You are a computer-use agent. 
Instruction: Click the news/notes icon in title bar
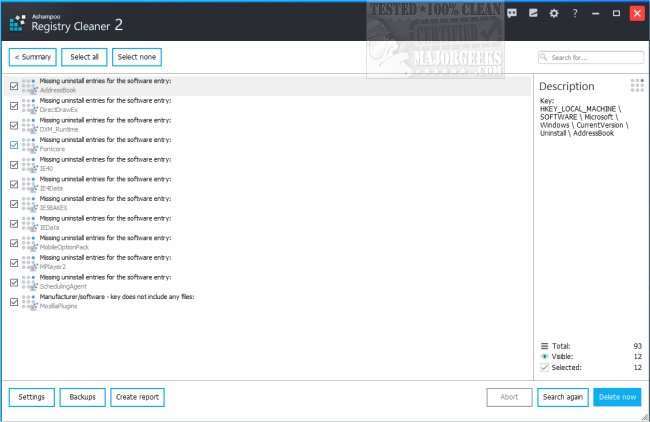point(533,13)
